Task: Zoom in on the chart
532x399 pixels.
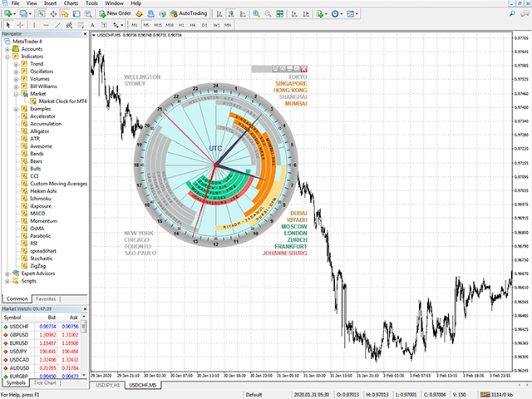Action: click(x=257, y=13)
